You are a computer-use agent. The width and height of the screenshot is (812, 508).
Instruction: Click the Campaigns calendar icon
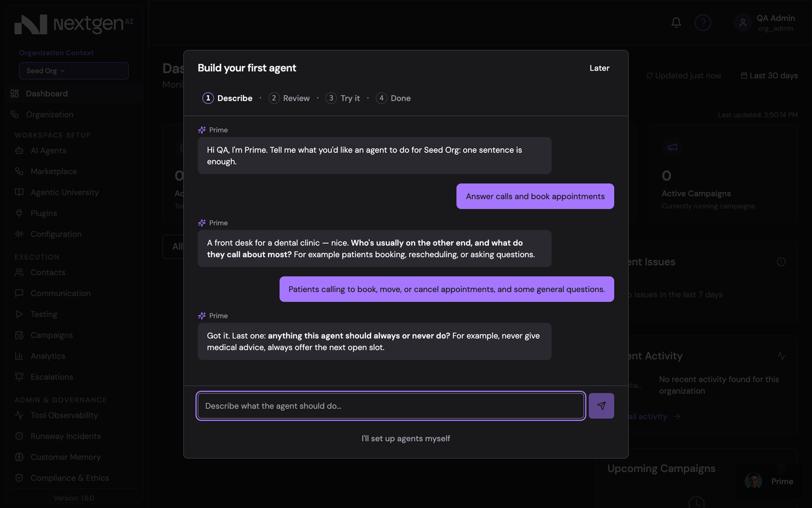pyautogui.click(x=19, y=335)
